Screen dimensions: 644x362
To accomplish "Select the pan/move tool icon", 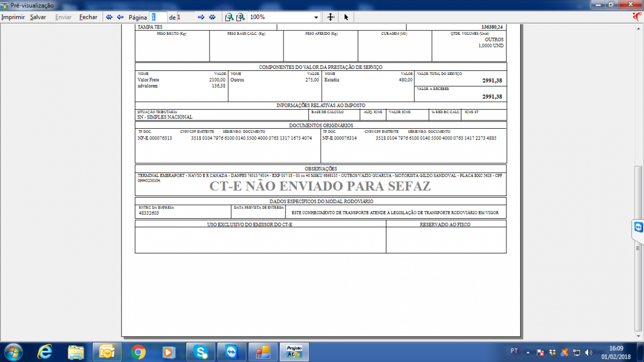I will tap(331, 17).
